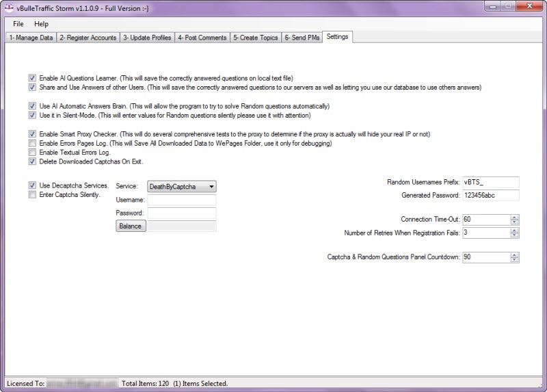547x392 pixels.
Task: Select the Create Topics tab
Action: [256, 38]
